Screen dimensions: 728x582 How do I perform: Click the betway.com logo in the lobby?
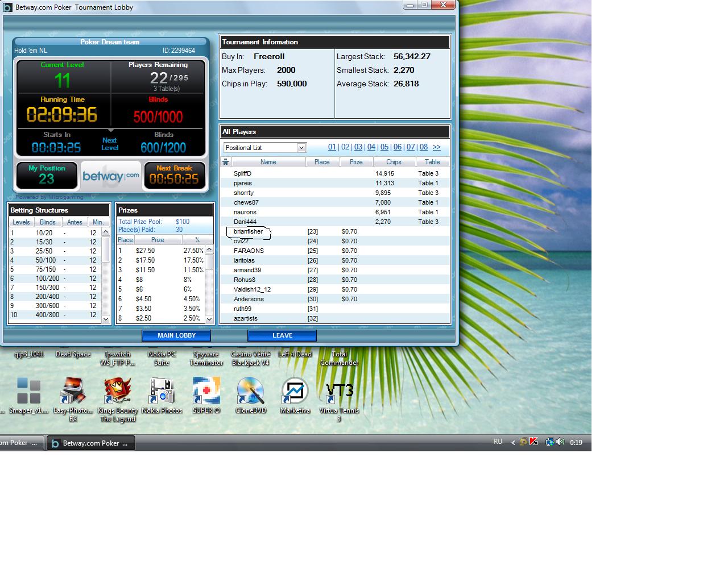pos(110,176)
